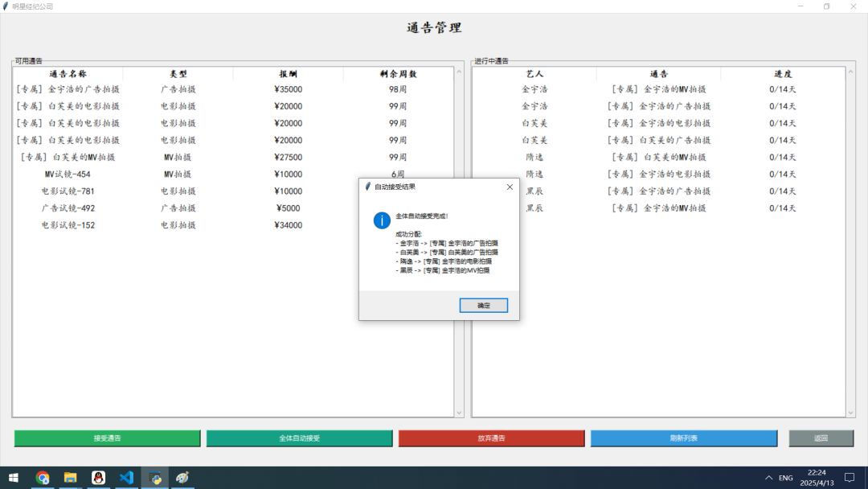Select 金宇浩 row with 金宇浩的MV拍摄

coord(659,89)
